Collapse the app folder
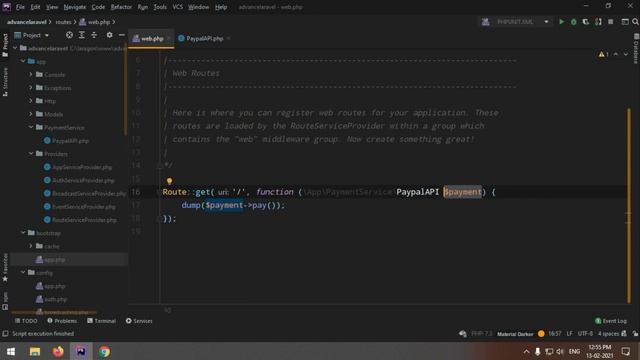 click(23, 61)
